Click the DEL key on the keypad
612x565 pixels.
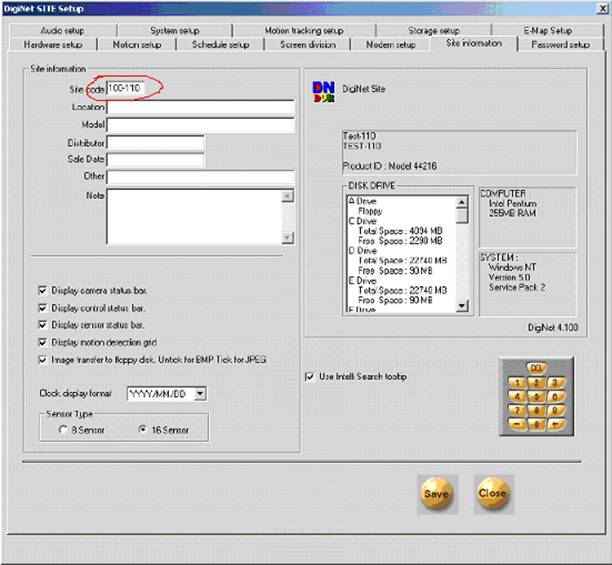537,368
